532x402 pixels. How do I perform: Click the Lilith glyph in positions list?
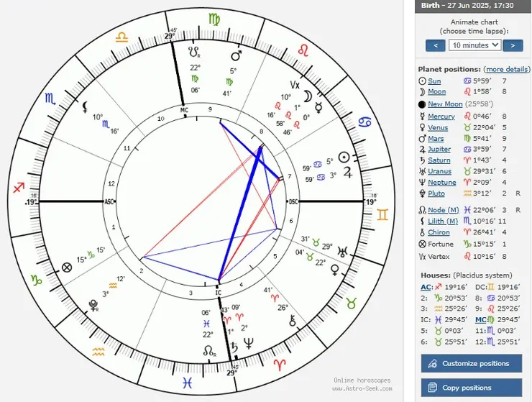422,221
